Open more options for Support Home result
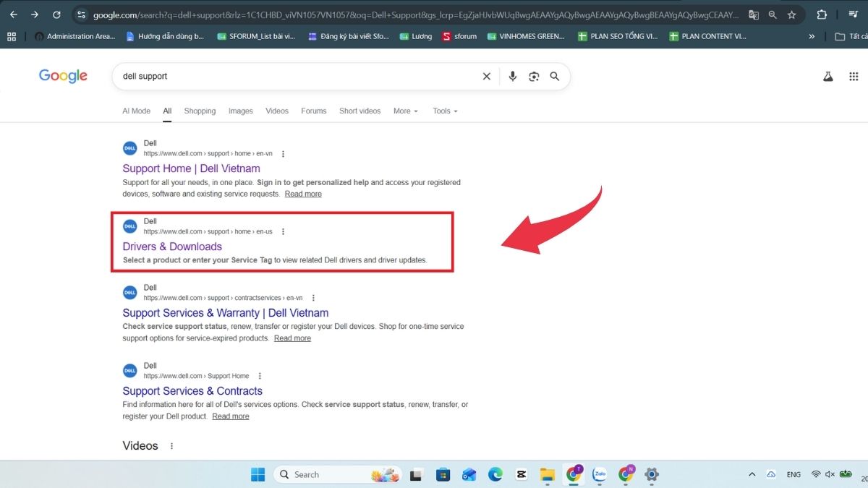Image resolution: width=868 pixels, height=488 pixels. (x=283, y=154)
